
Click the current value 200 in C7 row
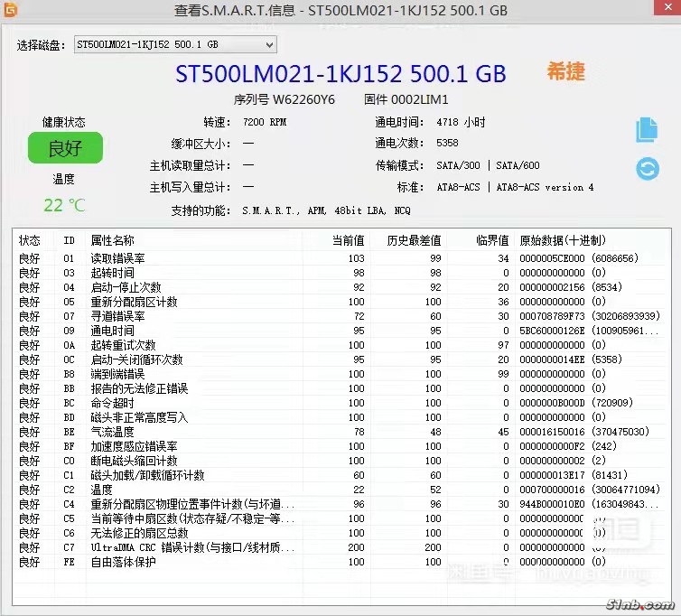click(356, 547)
